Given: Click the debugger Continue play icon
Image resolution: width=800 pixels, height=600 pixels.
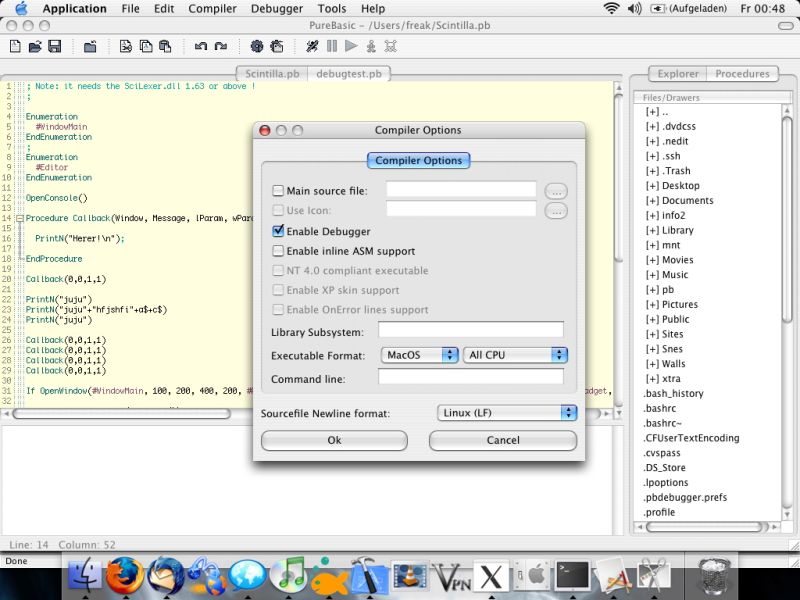Looking at the screenshot, I should tap(351, 46).
